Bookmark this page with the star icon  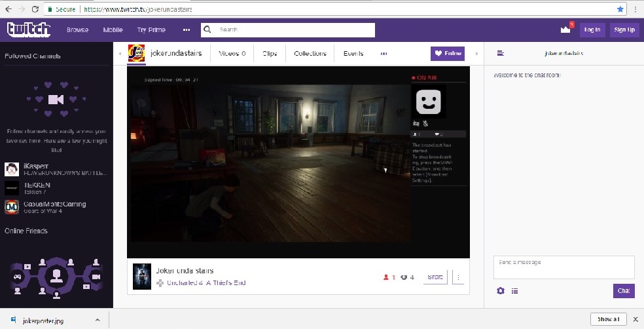point(620,9)
